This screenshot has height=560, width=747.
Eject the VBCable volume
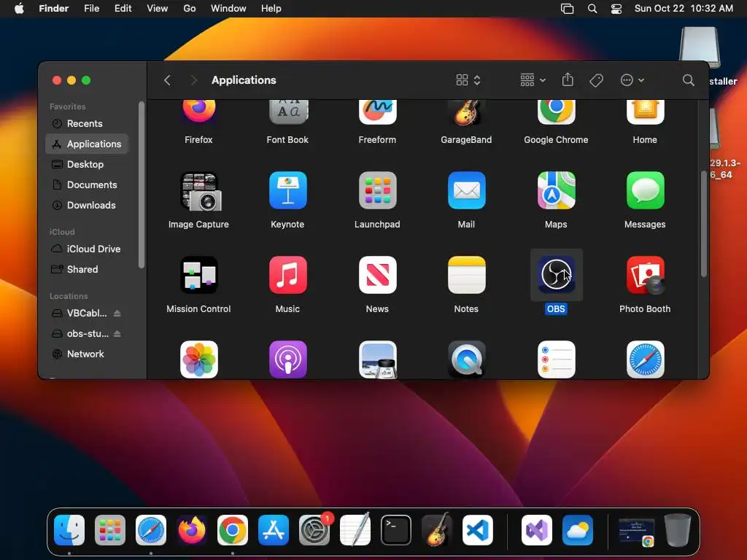[x=117, y=313]
